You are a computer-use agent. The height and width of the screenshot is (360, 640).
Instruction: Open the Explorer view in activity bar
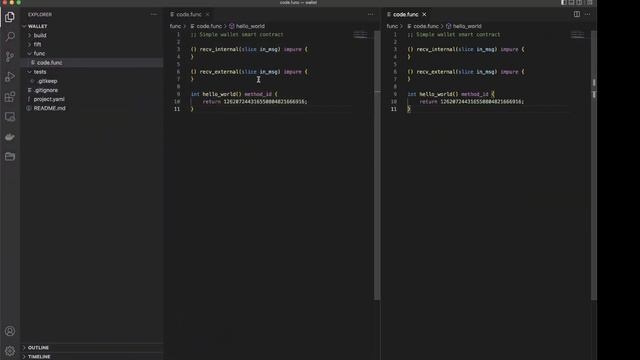(10, 17)
